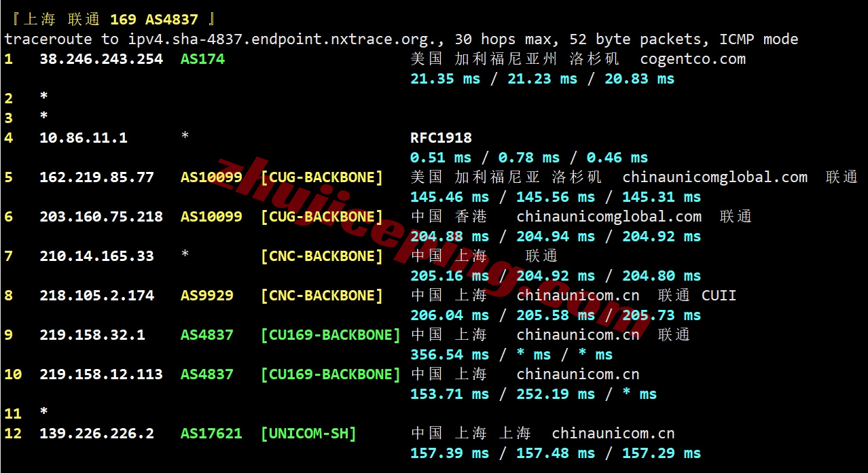Viewport: 868px width, 473px height.
Task: Click AS10099 on the 162.219.85.77 row
Action: coord(211,177)
